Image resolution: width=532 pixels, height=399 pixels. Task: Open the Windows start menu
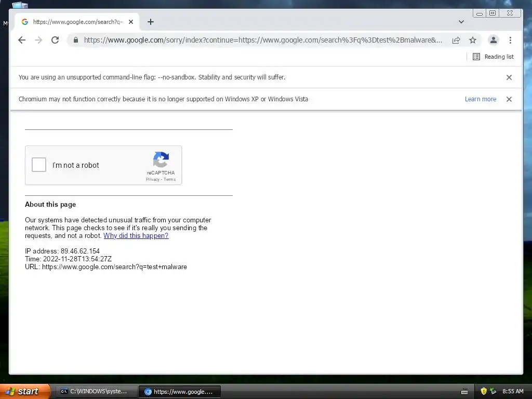pos(25,391)
